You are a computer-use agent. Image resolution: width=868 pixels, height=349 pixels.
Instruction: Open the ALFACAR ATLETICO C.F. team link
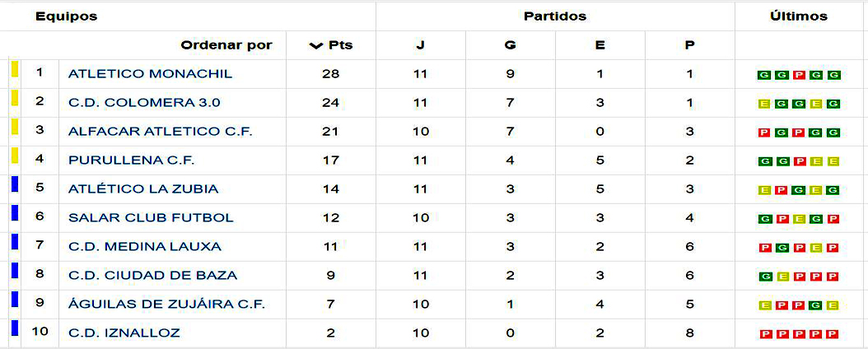(x=160, y=132)
